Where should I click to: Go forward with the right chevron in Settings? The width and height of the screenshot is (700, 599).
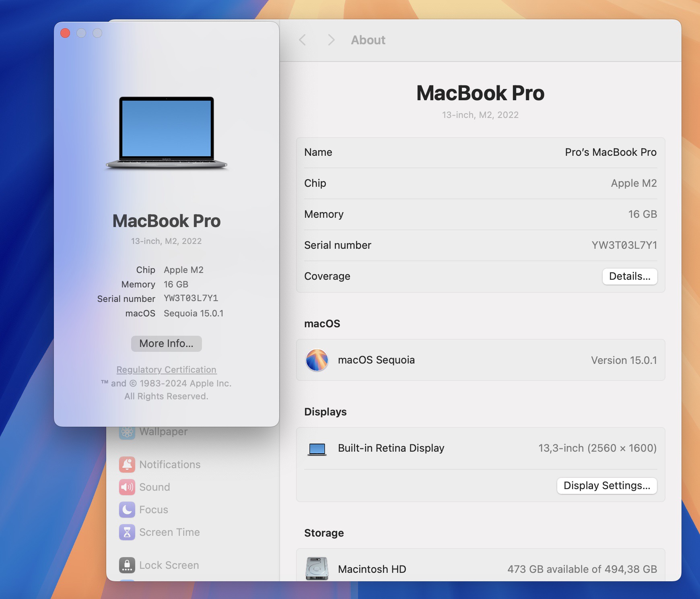tap(331, 40)
